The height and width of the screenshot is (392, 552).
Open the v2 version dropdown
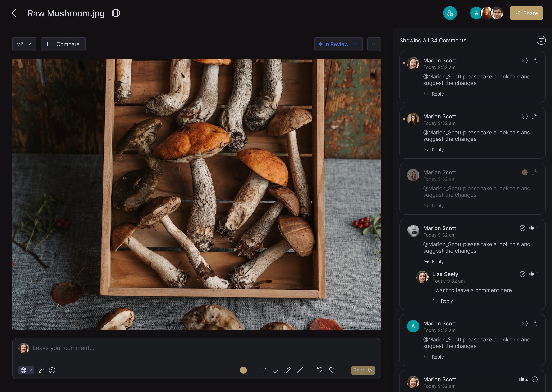pos(24,44)
